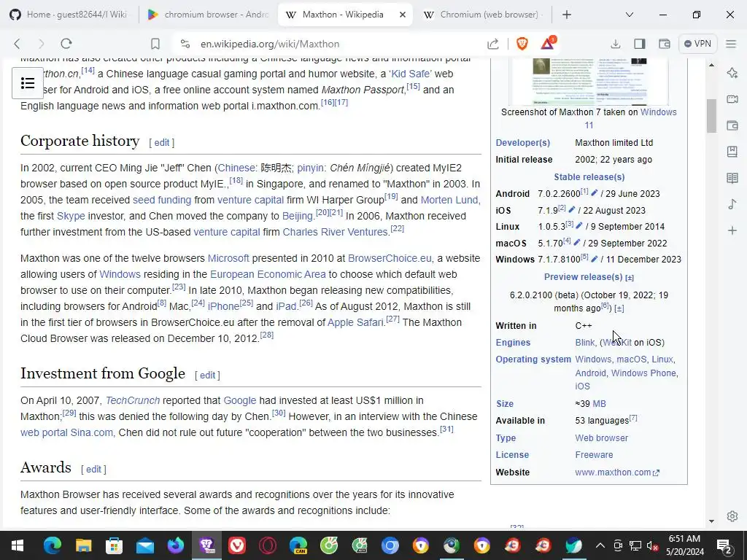This screenshot has width=747, height=560.
Task: Open the Blink engine link in infobox
Action: click(584, 343)
